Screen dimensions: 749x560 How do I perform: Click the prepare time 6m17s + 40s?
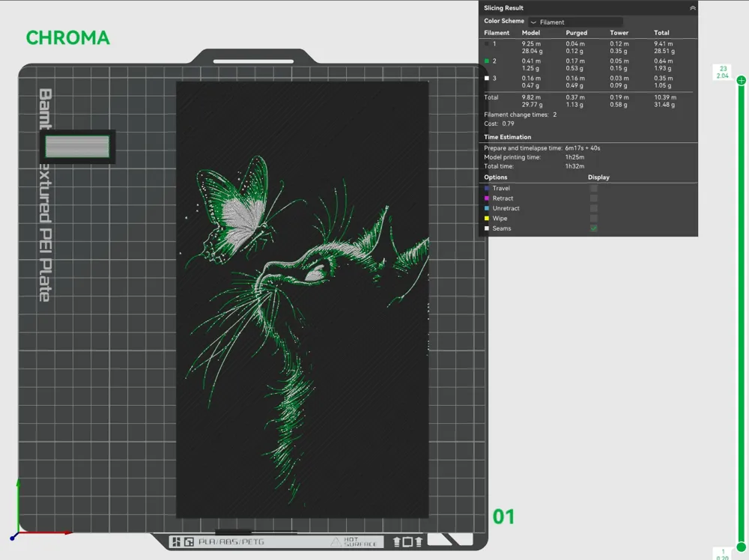pos(582,148)
